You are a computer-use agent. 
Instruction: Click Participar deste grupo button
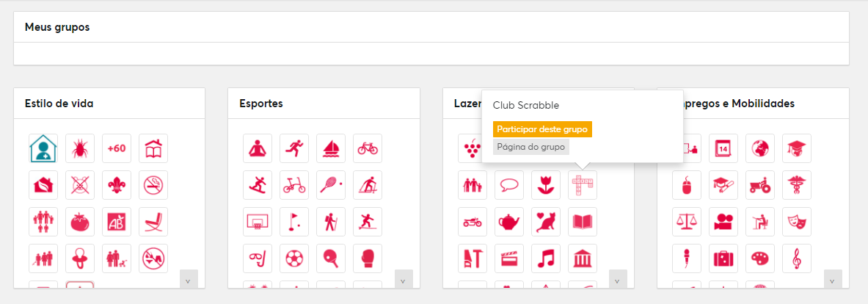tap(542, 129)
